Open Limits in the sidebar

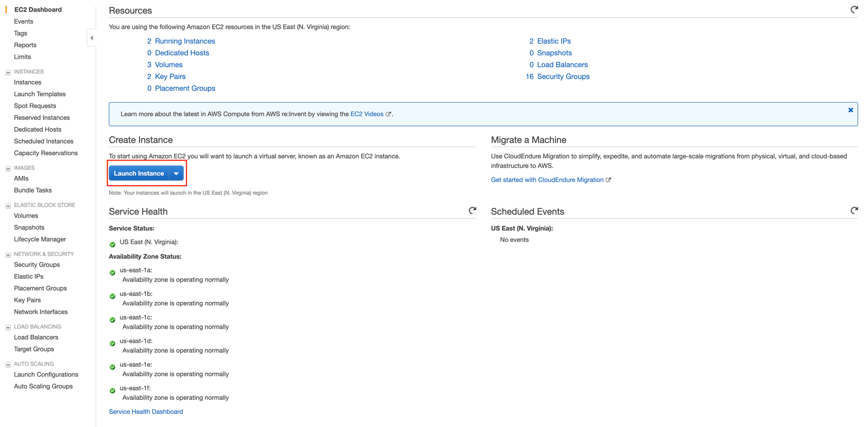pos(22,57)
